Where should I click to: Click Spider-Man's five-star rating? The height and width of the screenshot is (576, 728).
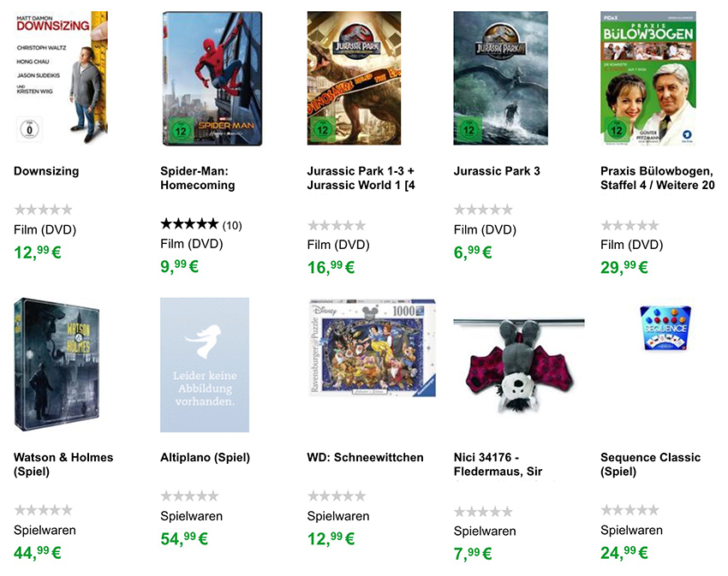[189, 224]
